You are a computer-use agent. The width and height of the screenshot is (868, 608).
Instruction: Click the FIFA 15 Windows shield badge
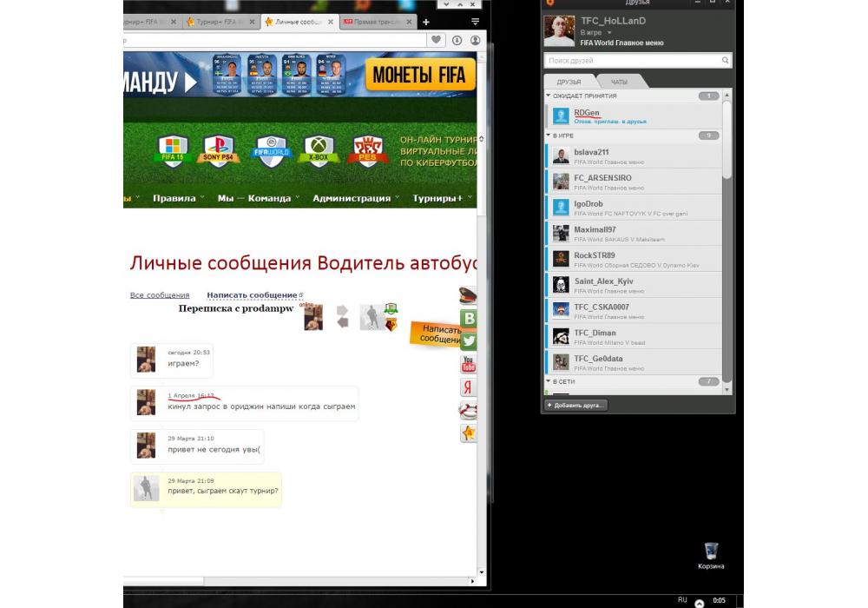[x=173, y=149]
